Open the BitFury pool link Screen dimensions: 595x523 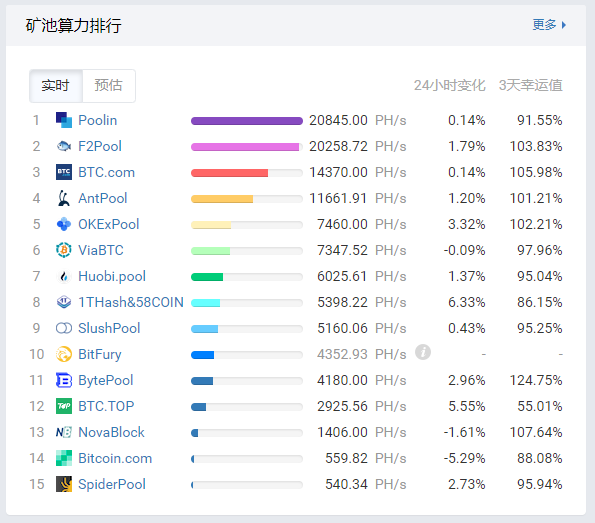100,354
